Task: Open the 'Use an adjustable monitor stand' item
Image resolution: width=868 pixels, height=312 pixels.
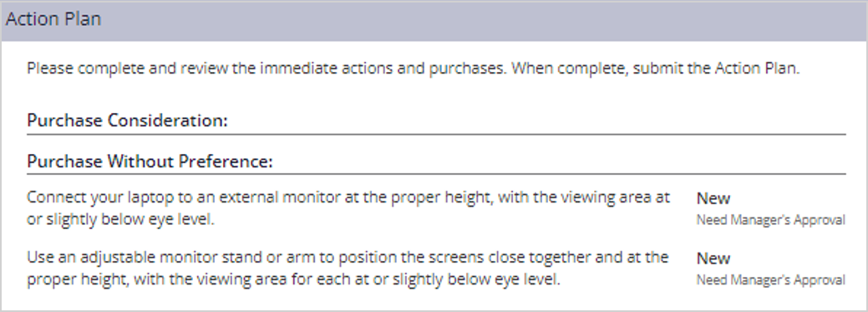Action: coord(348,269)
